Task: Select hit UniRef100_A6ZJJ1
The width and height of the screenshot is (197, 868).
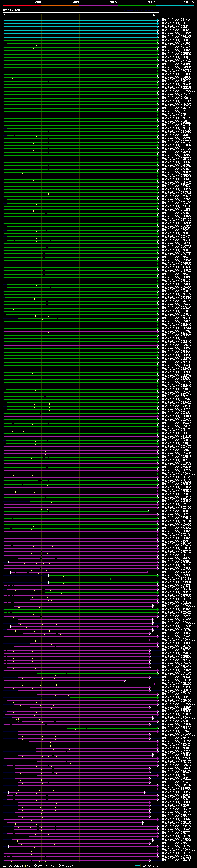Action: [176, 338]
